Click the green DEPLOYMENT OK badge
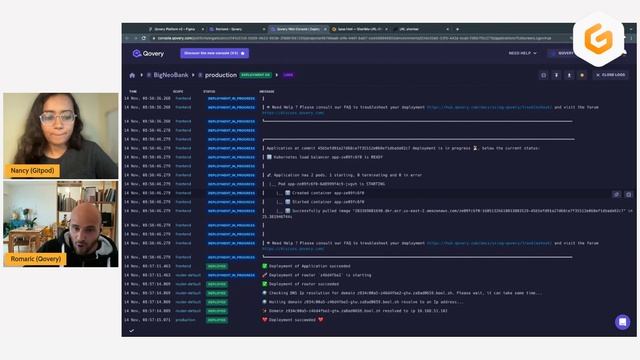 click(256, 75)
